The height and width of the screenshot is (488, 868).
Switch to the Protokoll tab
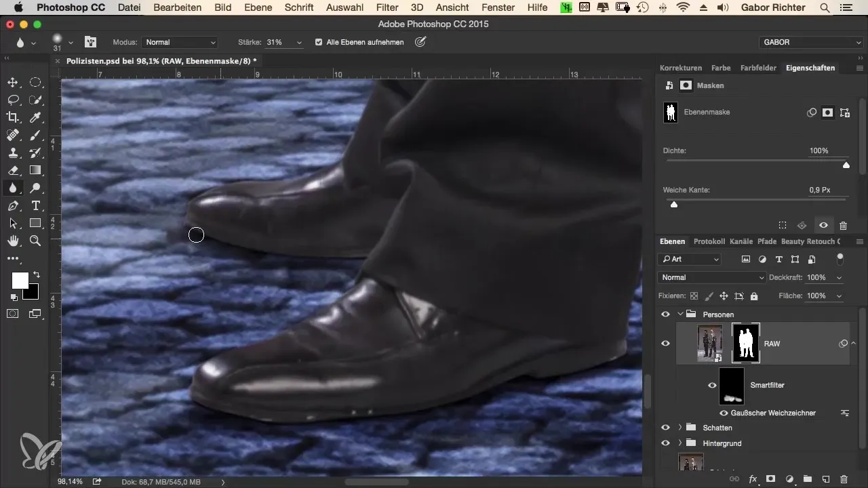point(709,241)
